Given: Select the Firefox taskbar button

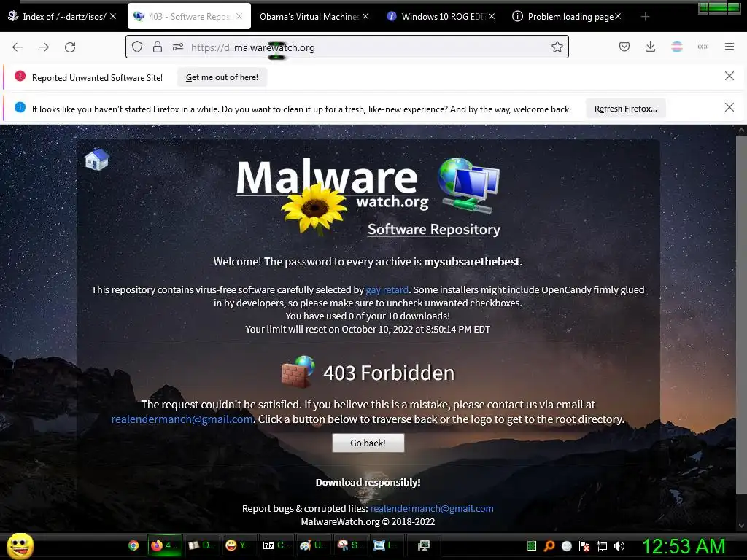Looking at the screenshot, I should (164, 545).
